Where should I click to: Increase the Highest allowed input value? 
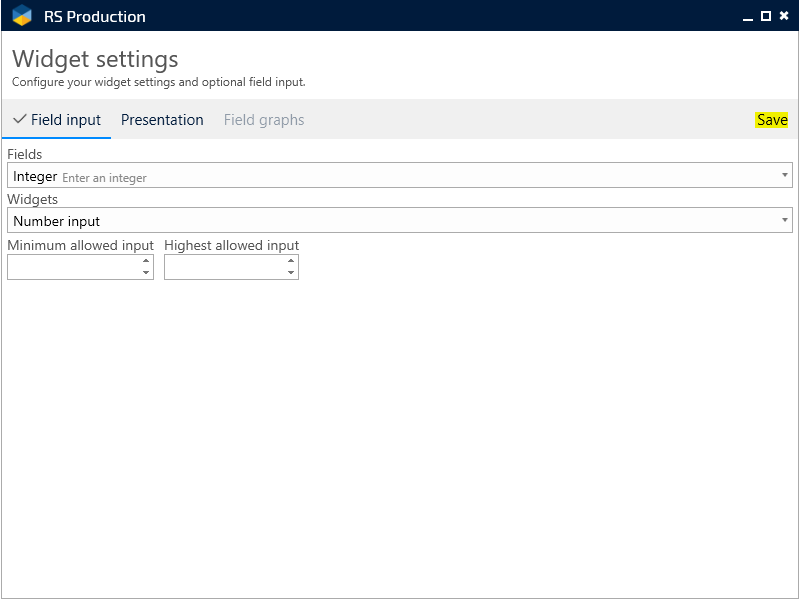pos(291,262)
